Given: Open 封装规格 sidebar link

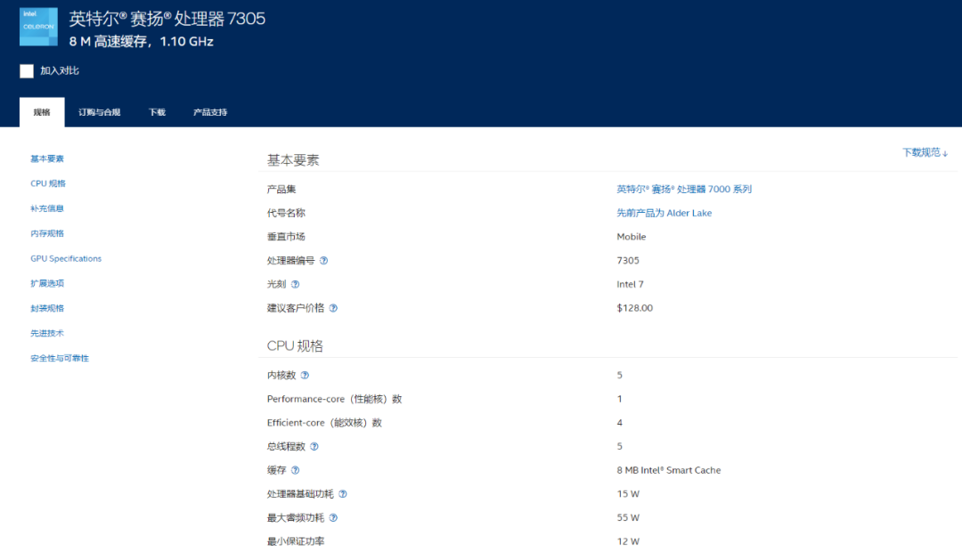Looking at the screenshot, I should 47,309.
